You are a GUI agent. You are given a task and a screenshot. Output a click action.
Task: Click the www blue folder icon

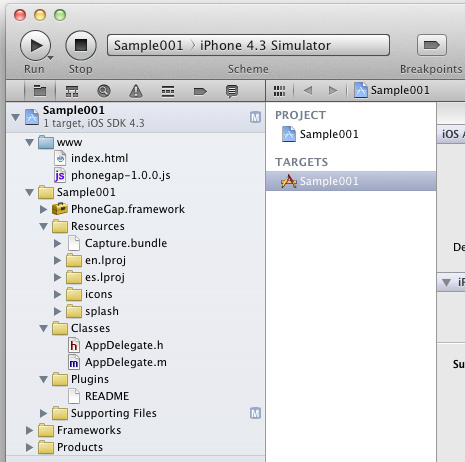click(46, 142)
